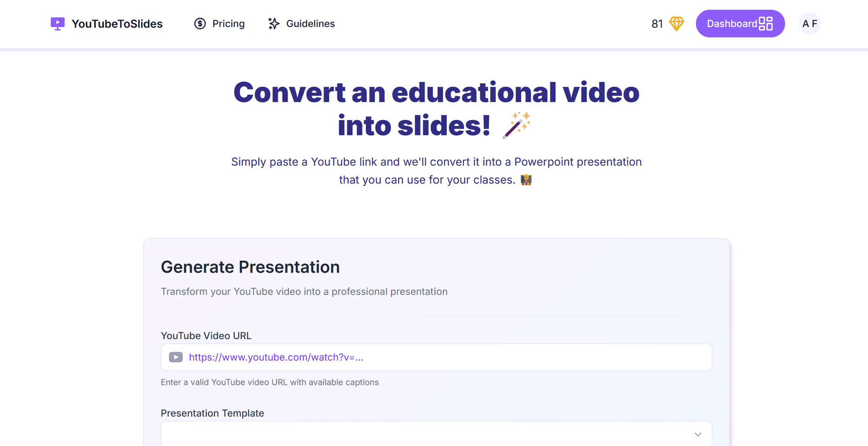Click the 81 credits count
This screenshot has height=446, width=868.
(x=657, y=24)
